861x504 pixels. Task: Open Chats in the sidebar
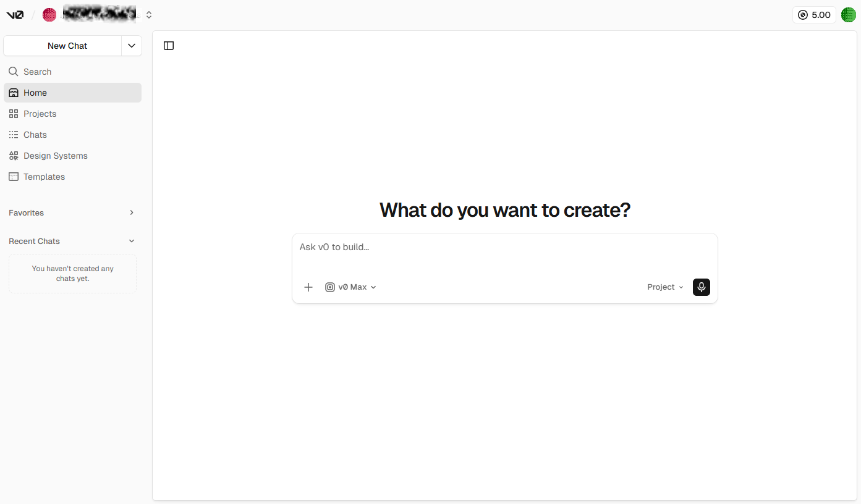pyautogui.click(x=35, y=135)
